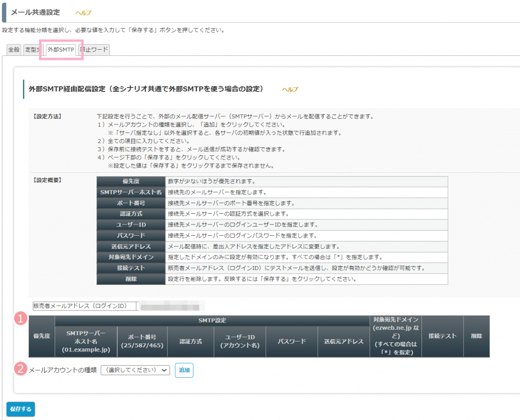Click the SMTPサーバーホスト名 (01.example.jp) column header
The height and width of the screenshot is (420, 520).
pyautogui.click(x=86, y=341)
